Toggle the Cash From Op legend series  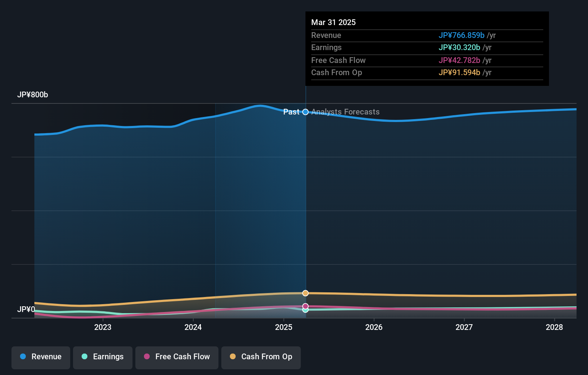point(261,357)
